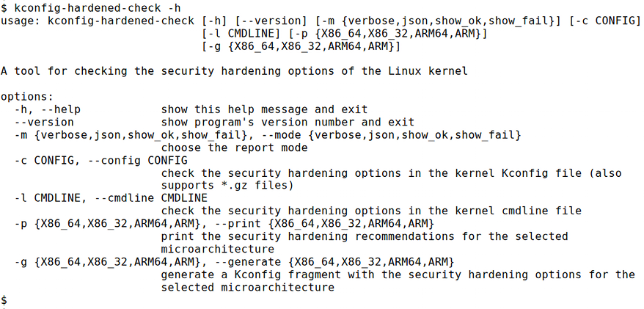Image resolution: width=644 pixels, height=309 pixels.
Task: Click the 'options:' heading
Action: pos(27,97)
